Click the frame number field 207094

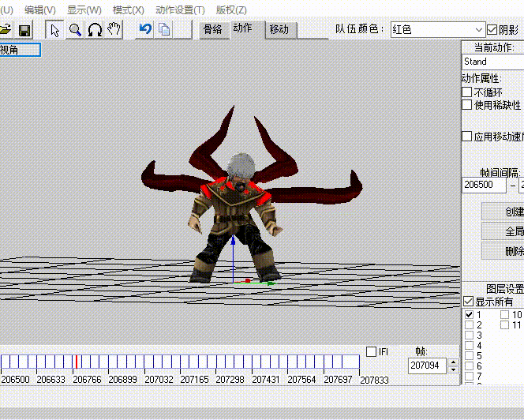(427, 366)
